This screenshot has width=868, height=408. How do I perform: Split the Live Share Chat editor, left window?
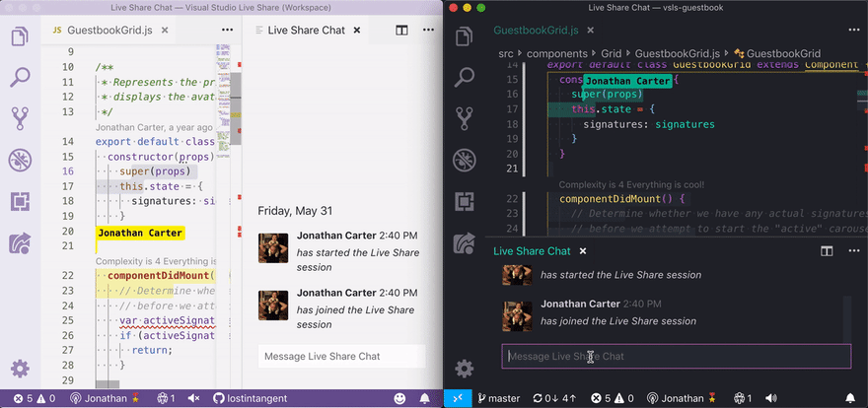401,31
